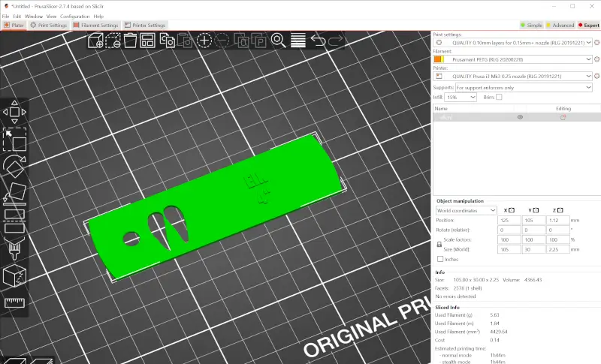This screenshot has height=364, width=601.
Task: Click Size Y input field
Action: [x=533, y=249]
